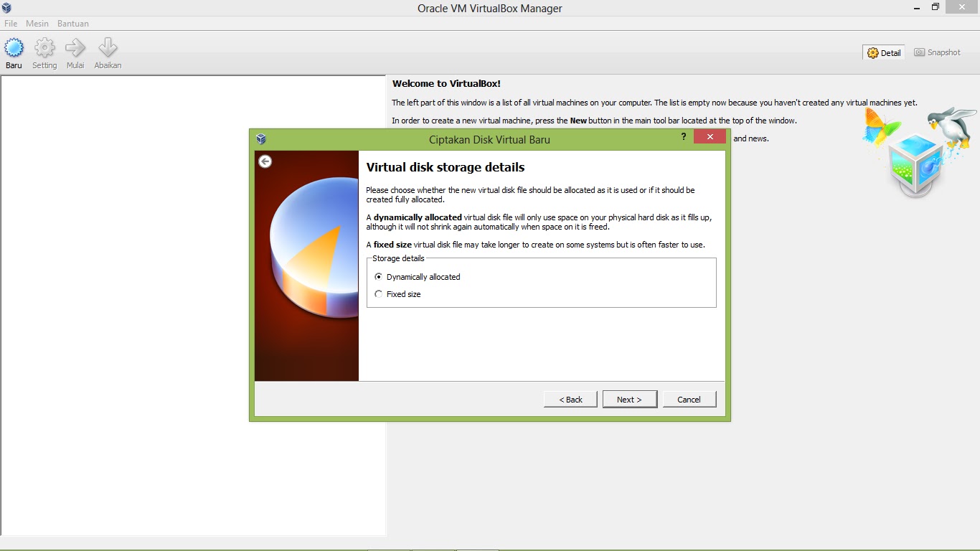The height and width of the screenshot is (551, 980).
Task: Click the Storage details group label
Action: [x=398, y=258]
